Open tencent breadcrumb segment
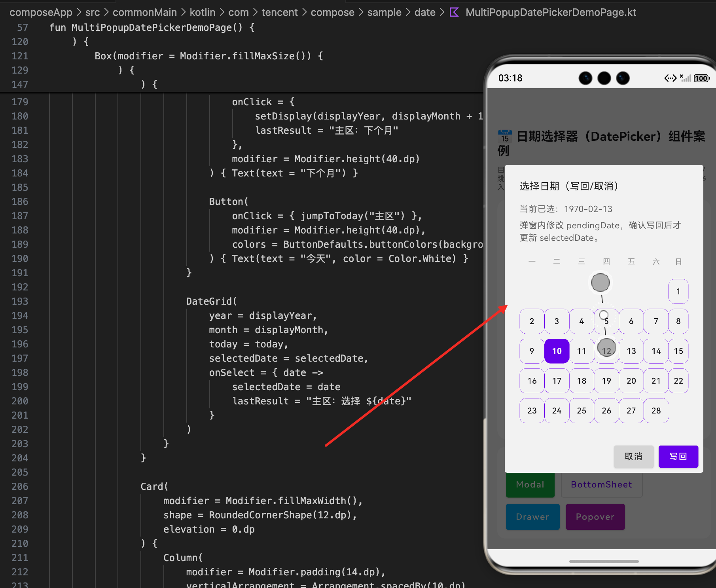The width and height of the screenshot is (716, 588). (280, 12)
